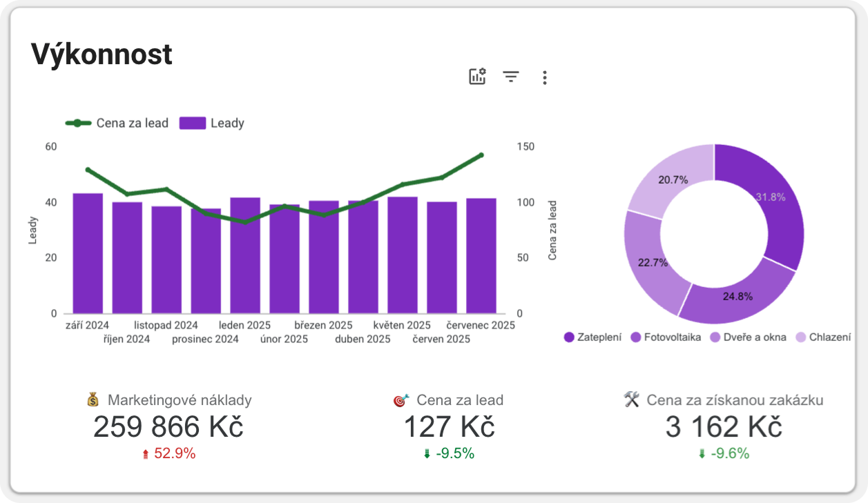
Task: Click the money bag icon beside Marketingové náklady
Action: (92, 399)
